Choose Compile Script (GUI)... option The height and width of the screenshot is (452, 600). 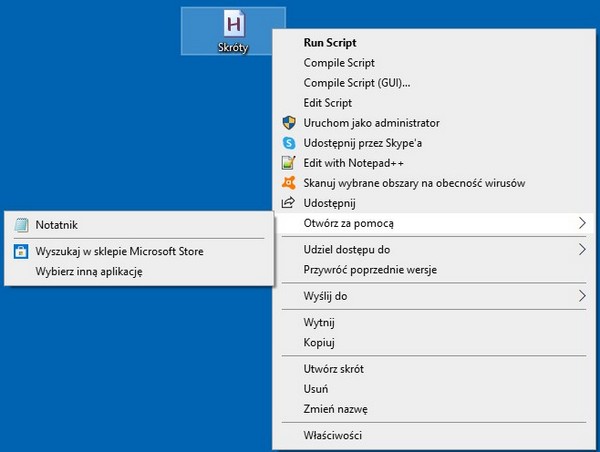(356, 83)
